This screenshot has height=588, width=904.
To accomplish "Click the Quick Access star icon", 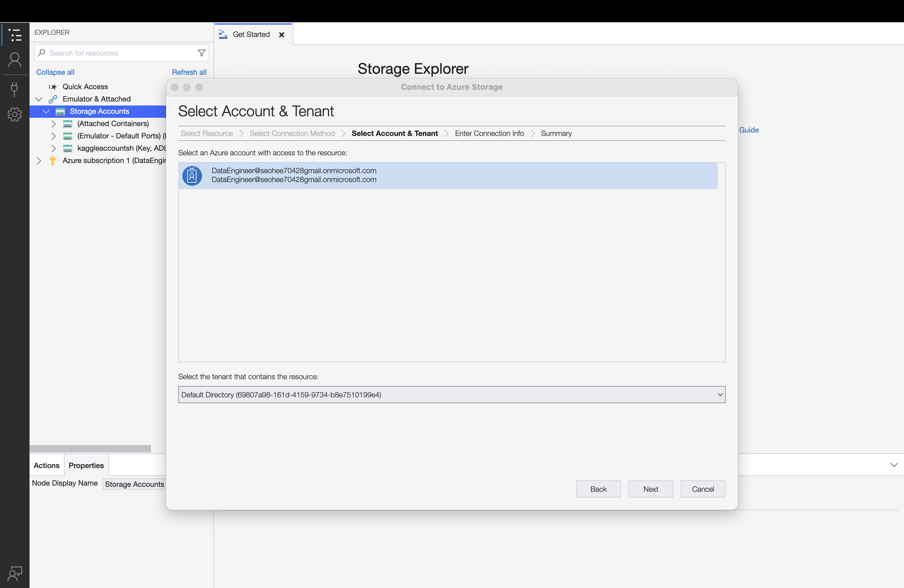I will tap(52, 87).
